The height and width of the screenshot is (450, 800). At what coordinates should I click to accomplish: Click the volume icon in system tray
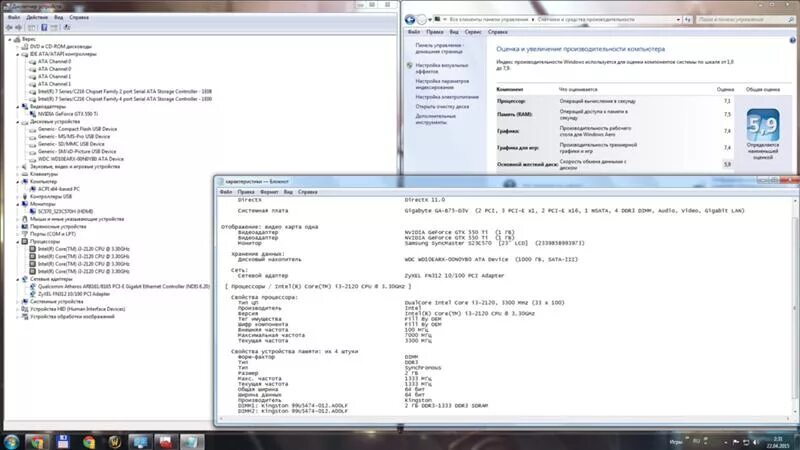click(x=756, y=442)
